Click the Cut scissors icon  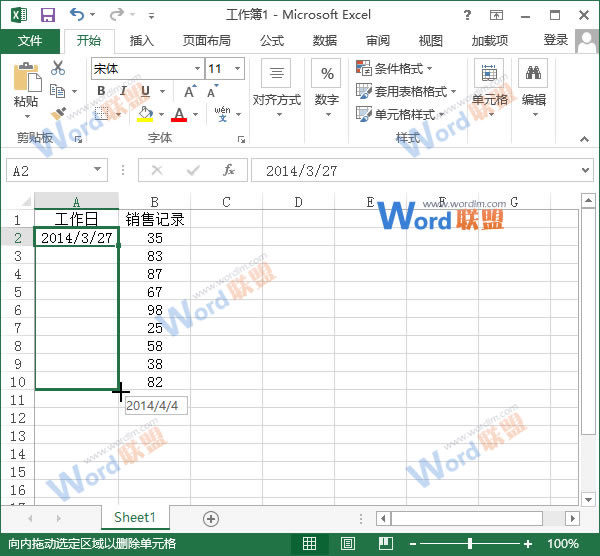[x=58, y=68]
